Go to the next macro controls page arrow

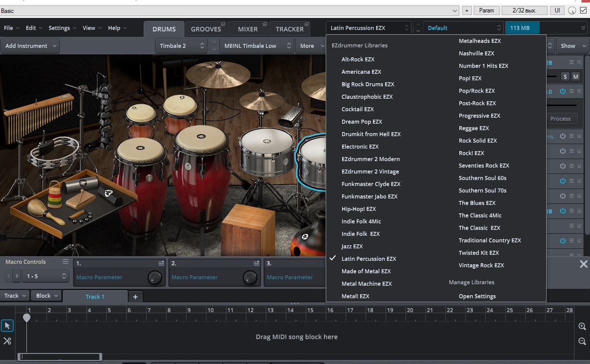click(17, 276)
